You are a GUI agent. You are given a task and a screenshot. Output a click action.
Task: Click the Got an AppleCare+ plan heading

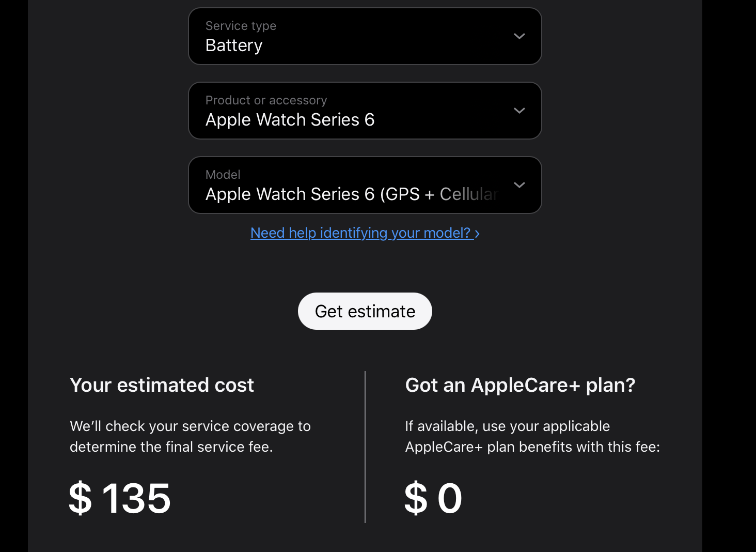click(x=521, y=385)
